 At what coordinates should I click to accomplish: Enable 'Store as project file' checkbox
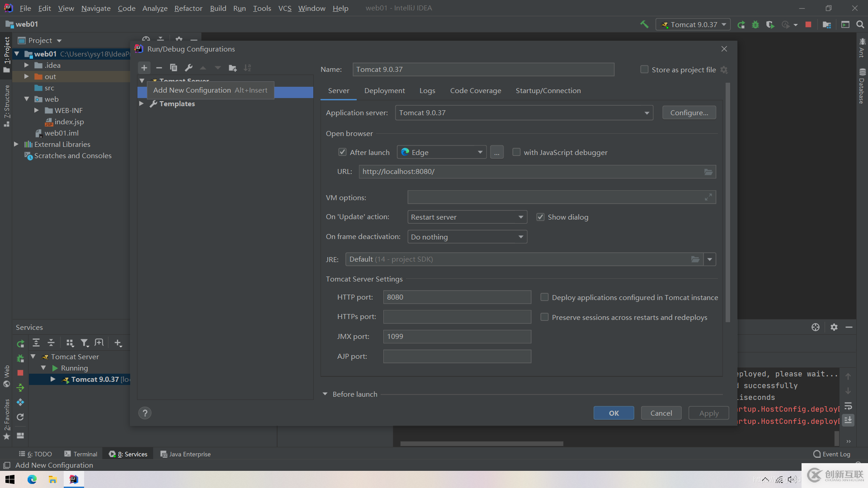click(x=643, y=70)
